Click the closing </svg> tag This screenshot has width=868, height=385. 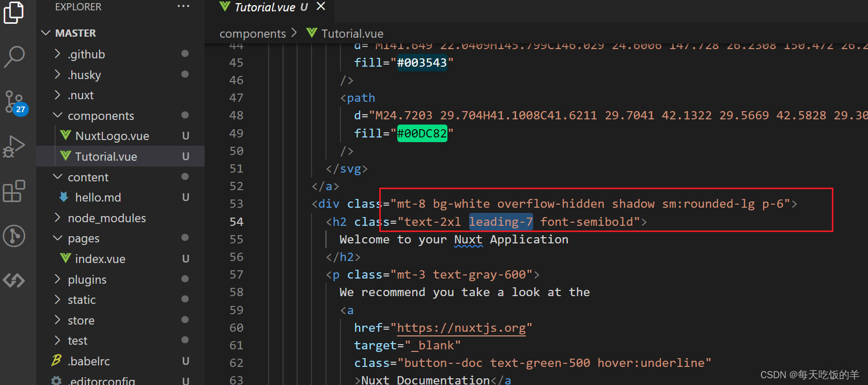[x=347, y=168]
